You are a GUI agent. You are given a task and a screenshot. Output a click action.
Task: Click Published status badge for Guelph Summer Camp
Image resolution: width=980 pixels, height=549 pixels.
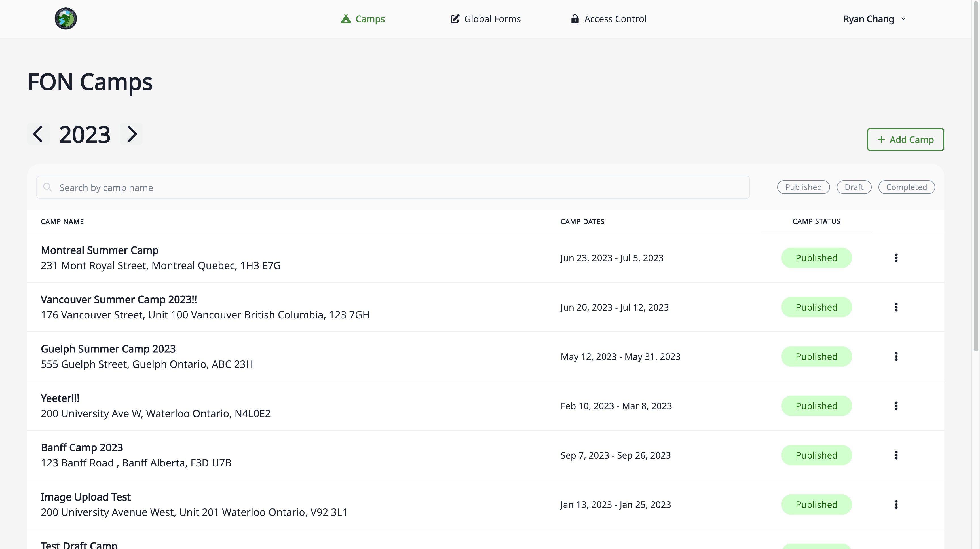816,356
